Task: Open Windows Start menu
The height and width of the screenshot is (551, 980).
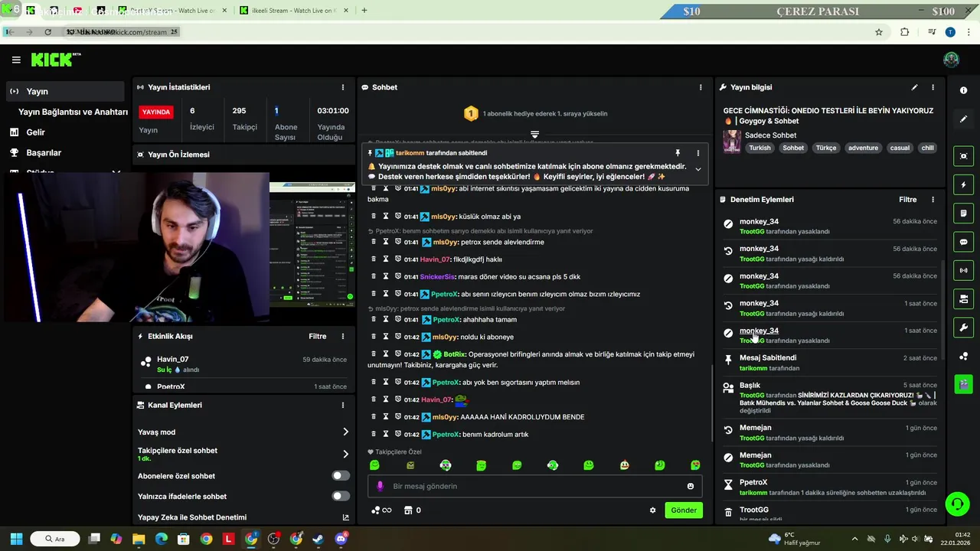Action: click(x=16, y=539)
